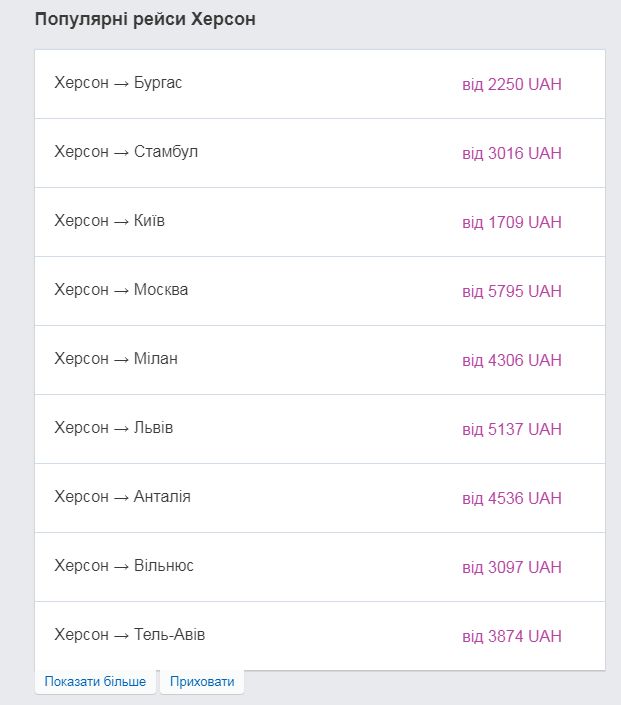Open the Херсон → Мілан flight route

click(116, 359)
